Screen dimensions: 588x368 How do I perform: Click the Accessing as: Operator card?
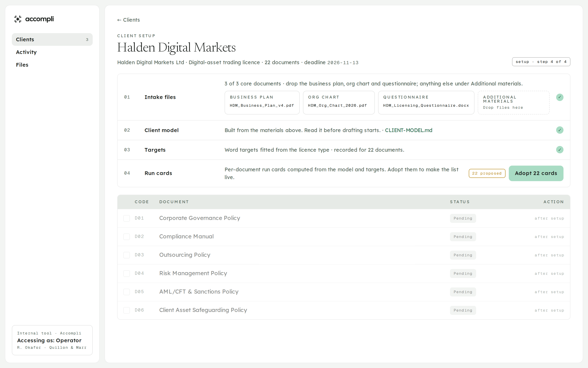pyautogui.click(x=52, y=340)
